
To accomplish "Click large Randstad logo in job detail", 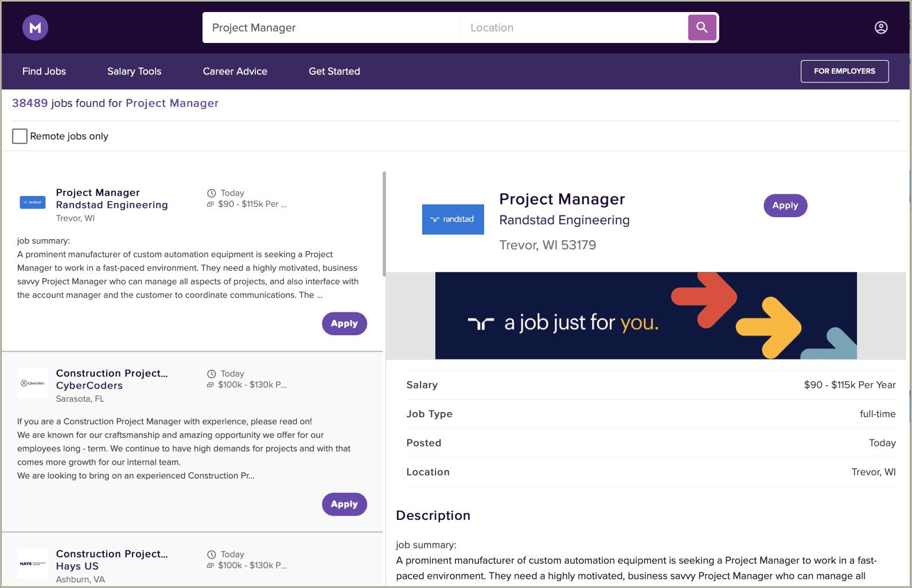I will 453,219.
